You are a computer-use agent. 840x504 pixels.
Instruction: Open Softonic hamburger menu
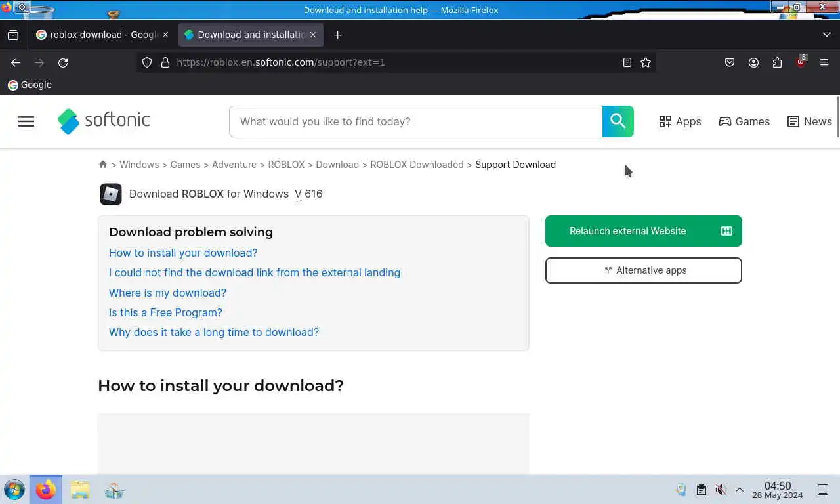pos(26,121)
